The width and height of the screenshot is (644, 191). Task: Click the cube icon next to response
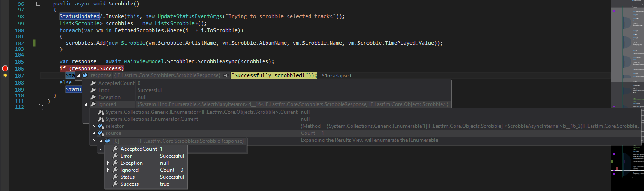[x=85, y=75]
